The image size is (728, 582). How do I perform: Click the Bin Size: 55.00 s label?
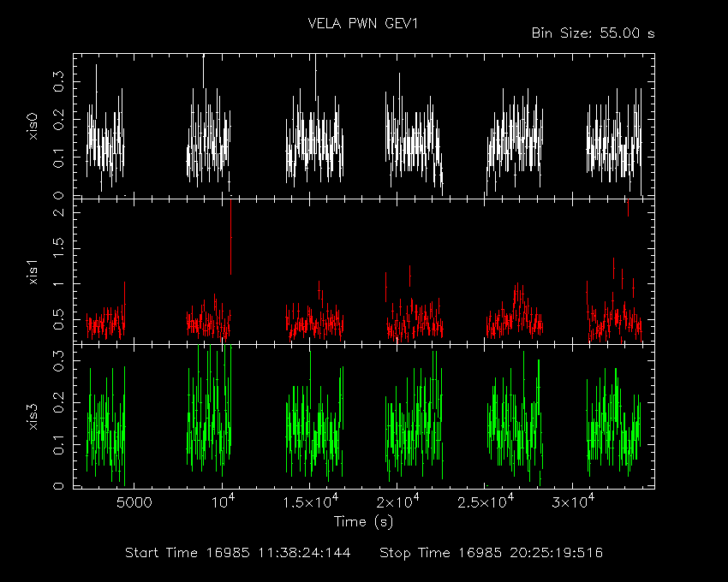tap(593, 33)
